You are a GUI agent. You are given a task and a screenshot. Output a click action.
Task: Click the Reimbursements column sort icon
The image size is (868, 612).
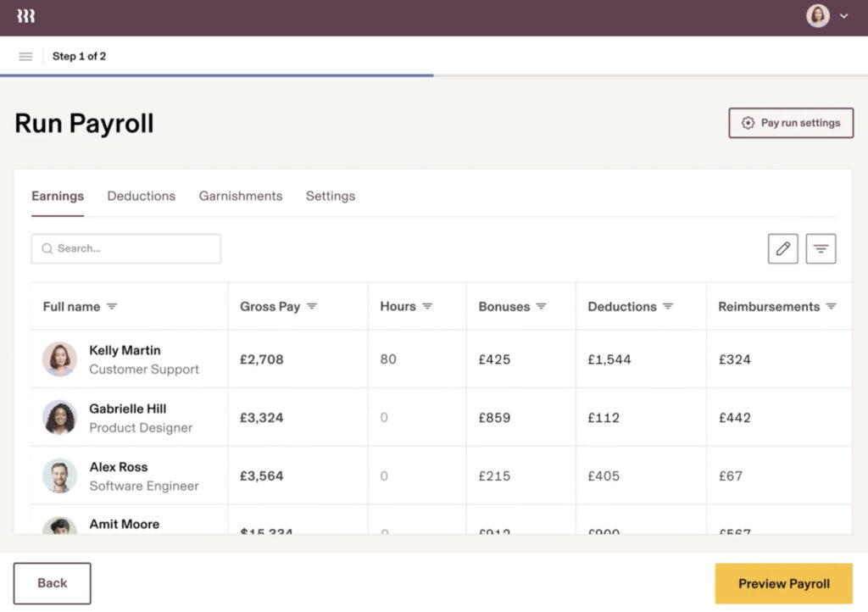[x=831, y=307]
